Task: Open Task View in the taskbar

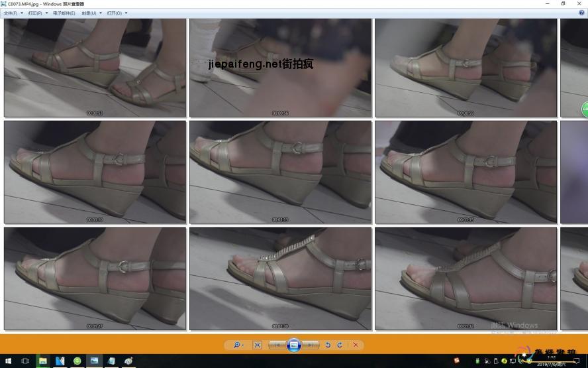Action: point(25,361)
